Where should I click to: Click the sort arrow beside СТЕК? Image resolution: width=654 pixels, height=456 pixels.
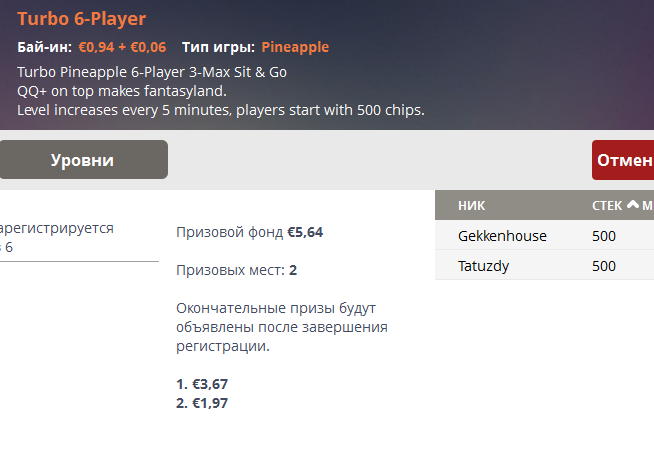[632, 206]
